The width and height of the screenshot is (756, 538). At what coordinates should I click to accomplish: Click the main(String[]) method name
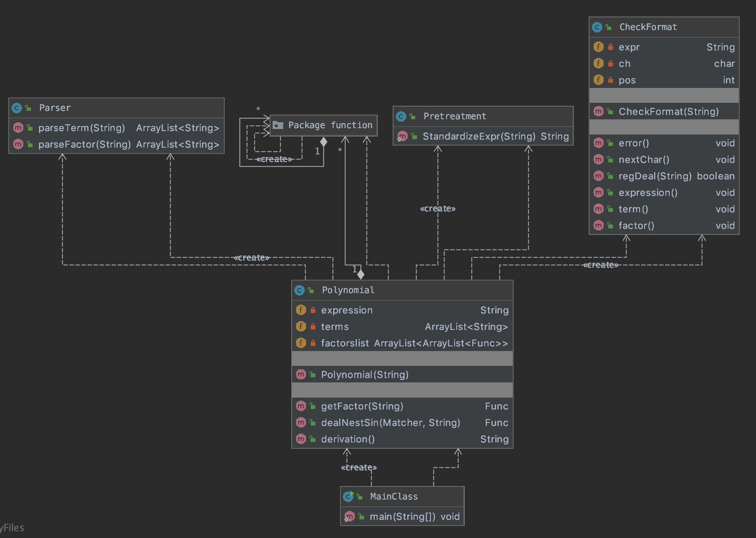coord(403,516)
